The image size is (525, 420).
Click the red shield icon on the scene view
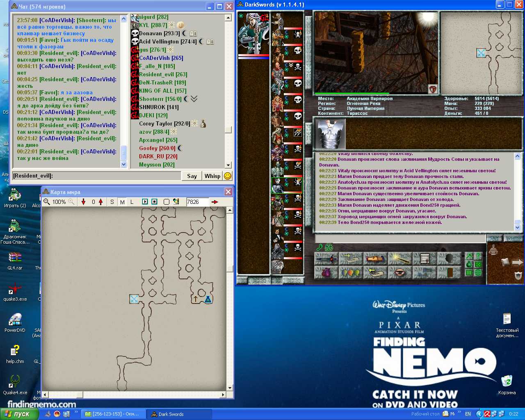pos(432,89)
